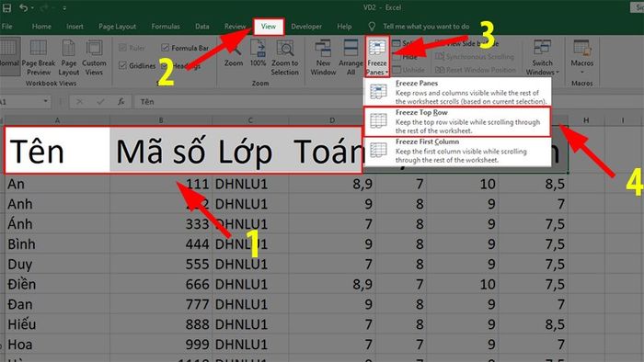Select the Mã số header cell
The image size is (644, 362).
pos(161,150)
